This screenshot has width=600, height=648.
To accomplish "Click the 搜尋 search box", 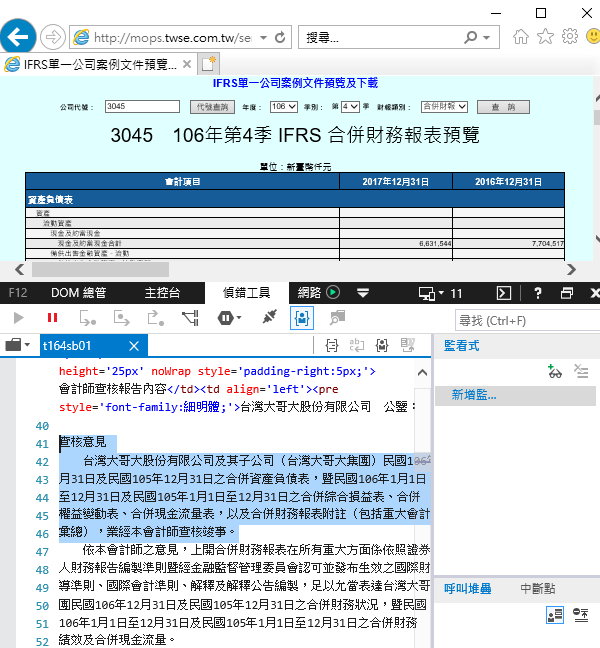I will tap(380, 38).
